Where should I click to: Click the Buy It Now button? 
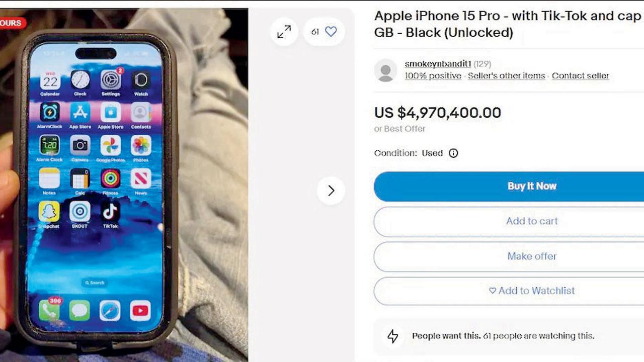tap(509, 186)
